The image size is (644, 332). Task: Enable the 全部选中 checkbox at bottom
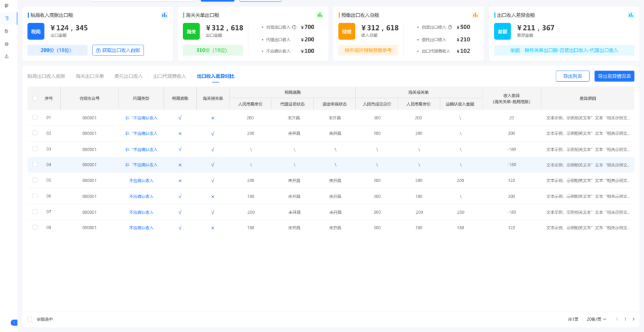pos(30,319)
